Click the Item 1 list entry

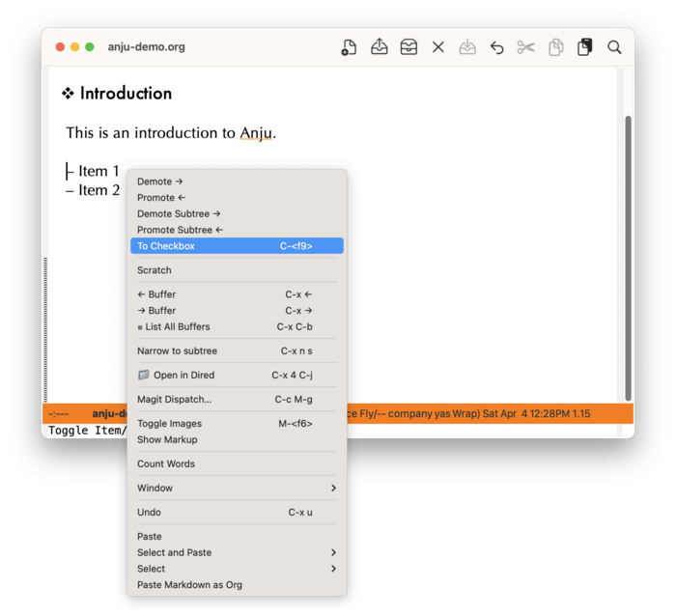coord(99,171)
